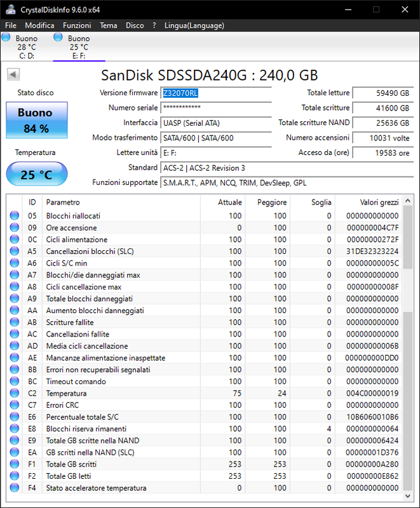The height and width of the screenshot is (508, 420).
Task: Click the Valori grezzi column header
Action: click(369, 202)
